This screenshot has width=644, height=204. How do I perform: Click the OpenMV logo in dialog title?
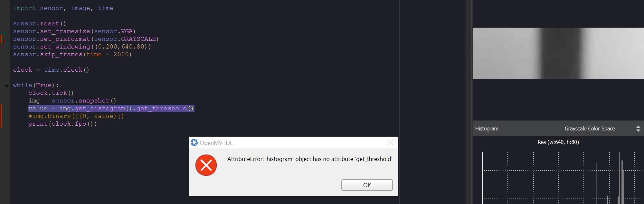point(194,142)
